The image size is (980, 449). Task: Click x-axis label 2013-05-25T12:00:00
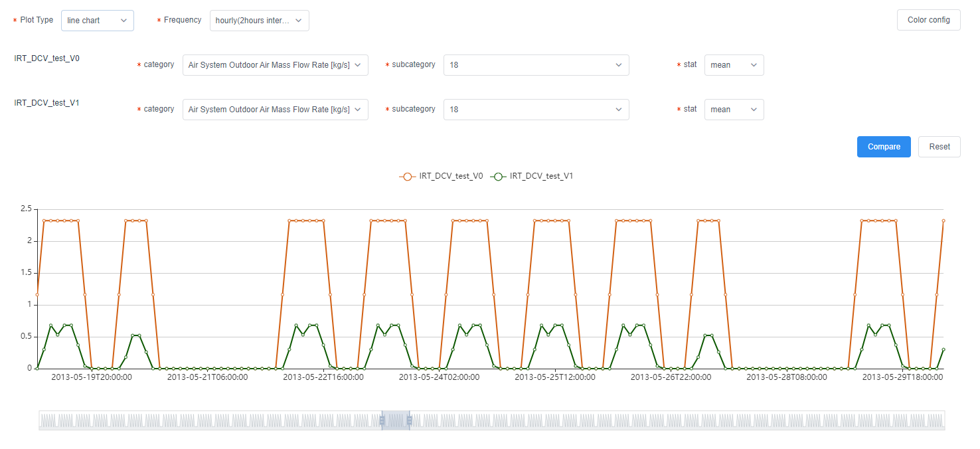555,377
